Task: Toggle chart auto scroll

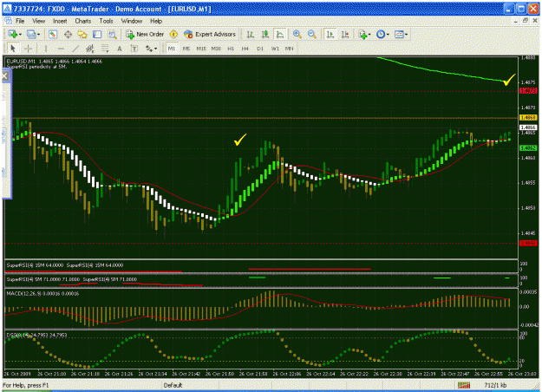Action: 330,34
